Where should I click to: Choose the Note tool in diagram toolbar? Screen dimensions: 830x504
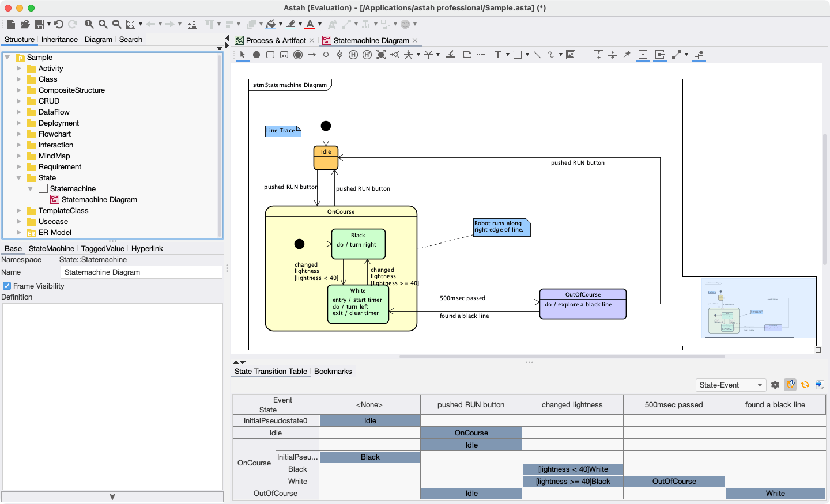pyautogui.click(x=467, y=55)
